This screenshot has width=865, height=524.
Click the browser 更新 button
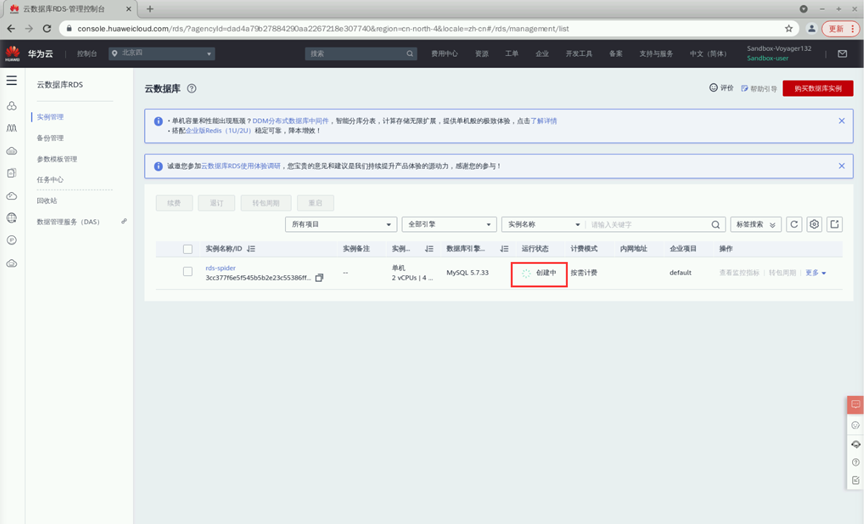tap(841, 29)
